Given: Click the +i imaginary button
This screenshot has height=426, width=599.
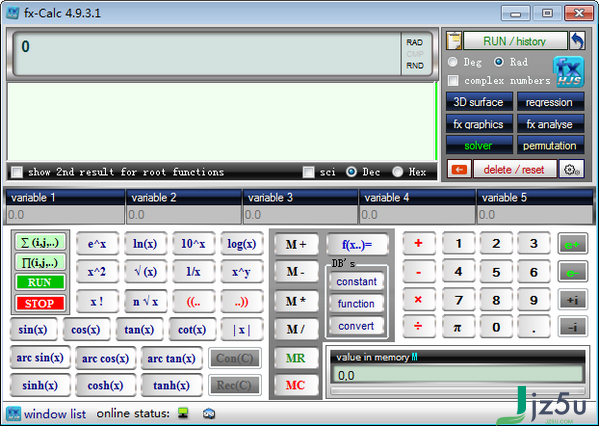Looking at the screenshot, I should [572, 300].
